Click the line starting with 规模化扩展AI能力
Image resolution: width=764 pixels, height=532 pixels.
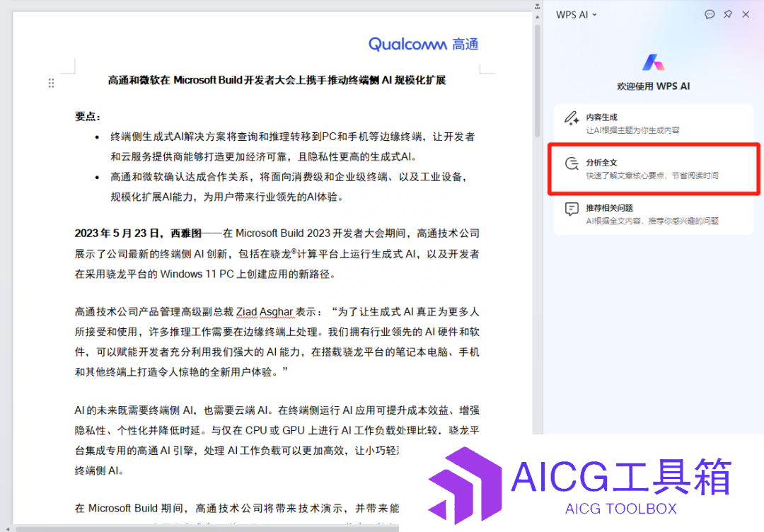[x=228, y=197]
